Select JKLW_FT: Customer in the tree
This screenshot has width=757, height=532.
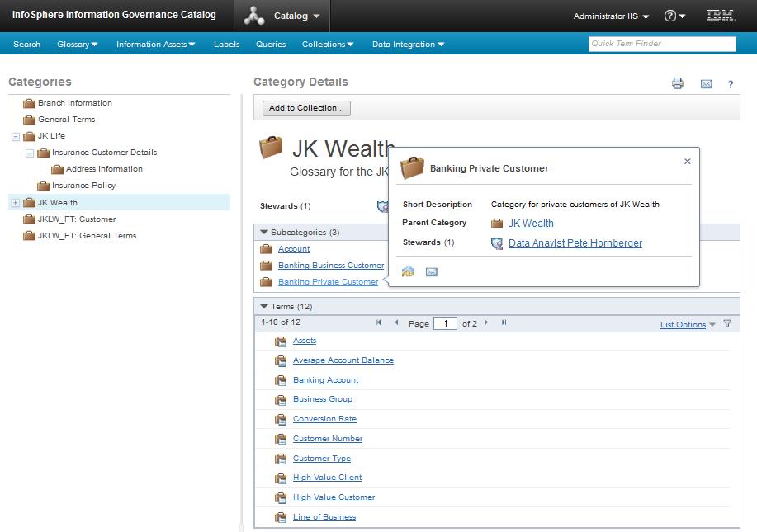(77, 219)
